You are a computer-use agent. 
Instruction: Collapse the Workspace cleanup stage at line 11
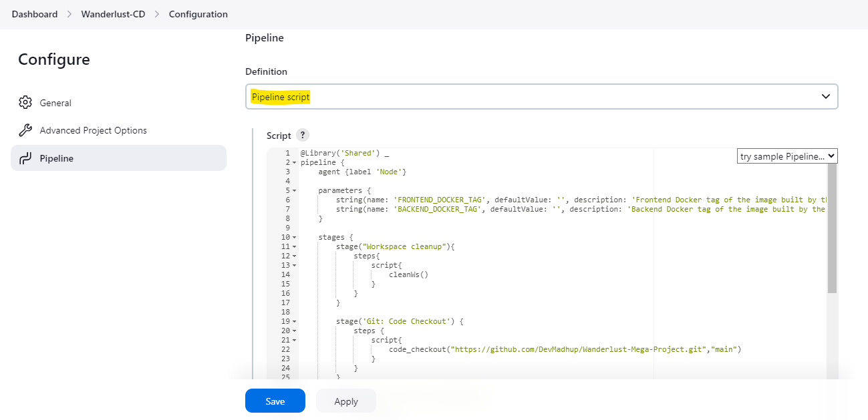pos(295,247)
